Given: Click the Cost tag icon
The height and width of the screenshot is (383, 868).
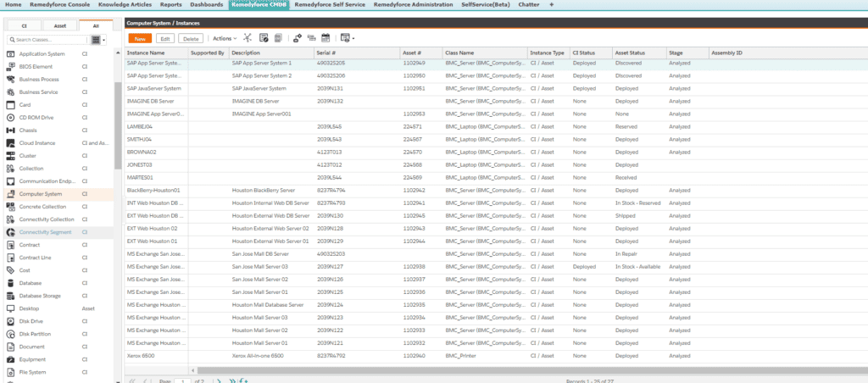Looking at the screenshot, I should [x=10, y=270].
